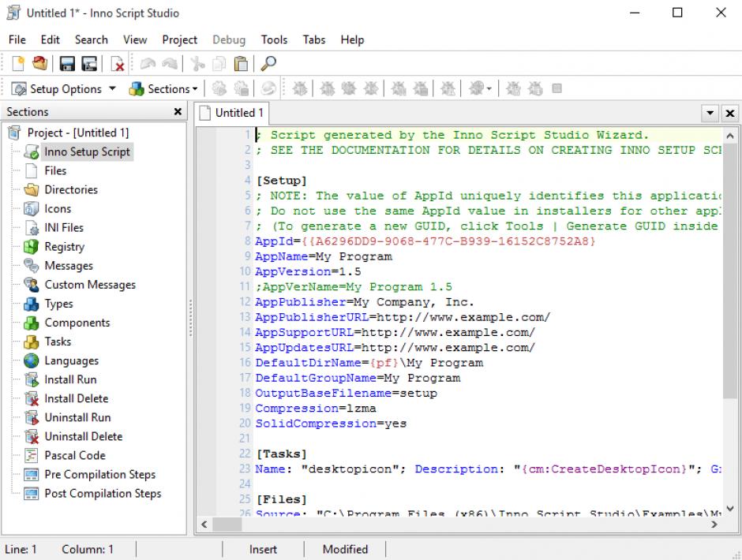Close the current editor tab
The image size is (742, 560).
tap(729, 113)
